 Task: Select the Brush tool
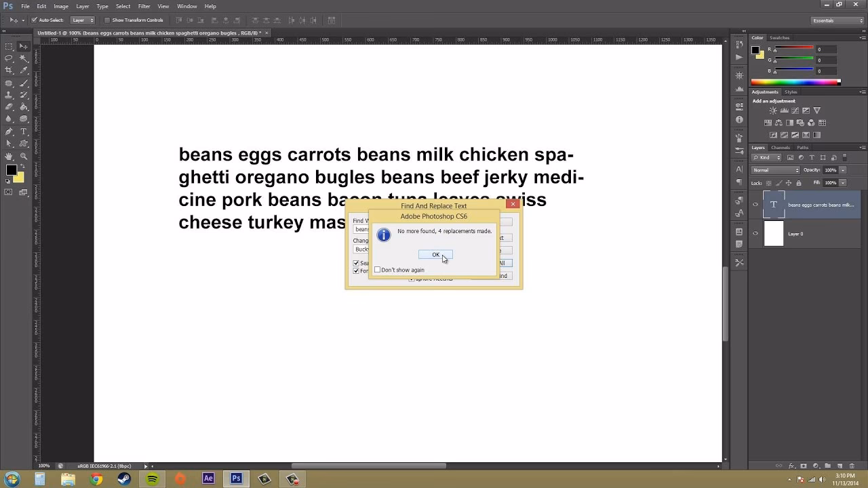point(24,83)
